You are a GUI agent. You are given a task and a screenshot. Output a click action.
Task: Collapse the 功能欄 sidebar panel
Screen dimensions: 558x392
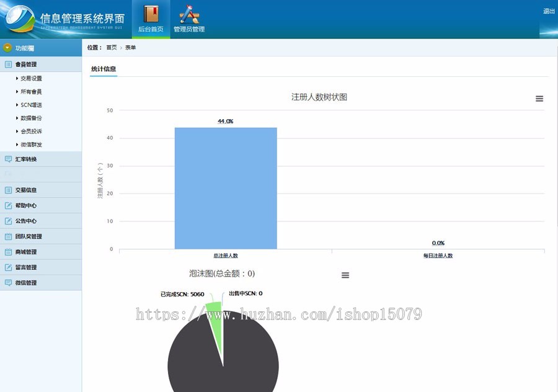pyautogui.click(x=7, y=48)
